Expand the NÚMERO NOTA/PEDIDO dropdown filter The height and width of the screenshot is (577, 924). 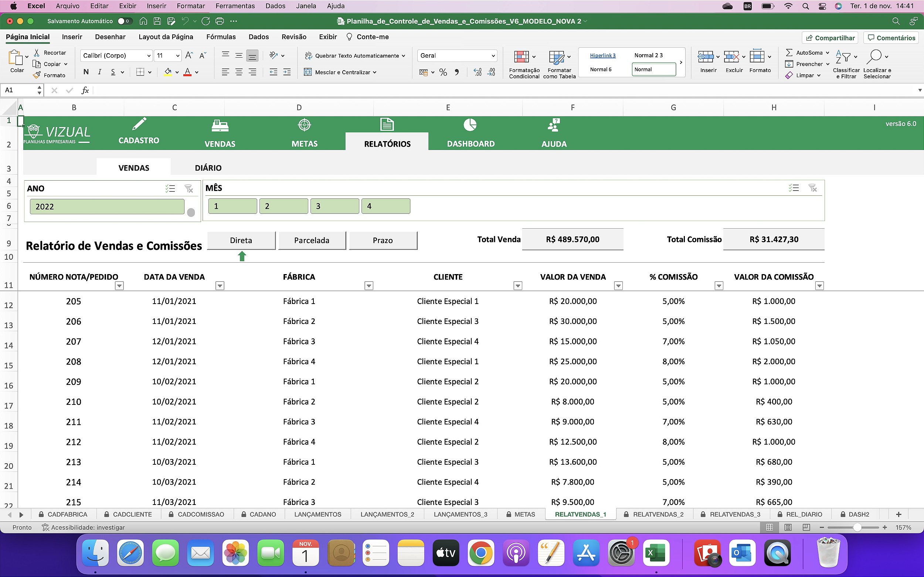(x=120, y=285)
